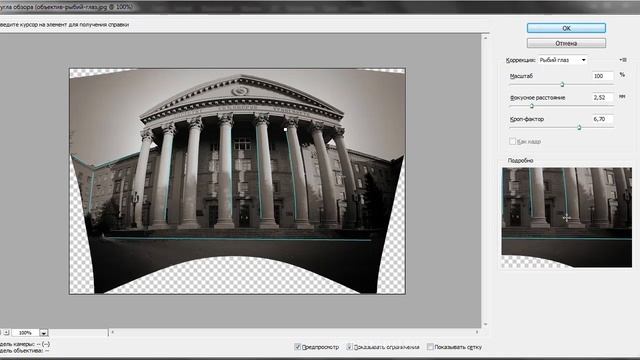The width and height of the screenshot is (640, 360).
Task: Click the building photo in the canvas
Action: pos(237,181)
